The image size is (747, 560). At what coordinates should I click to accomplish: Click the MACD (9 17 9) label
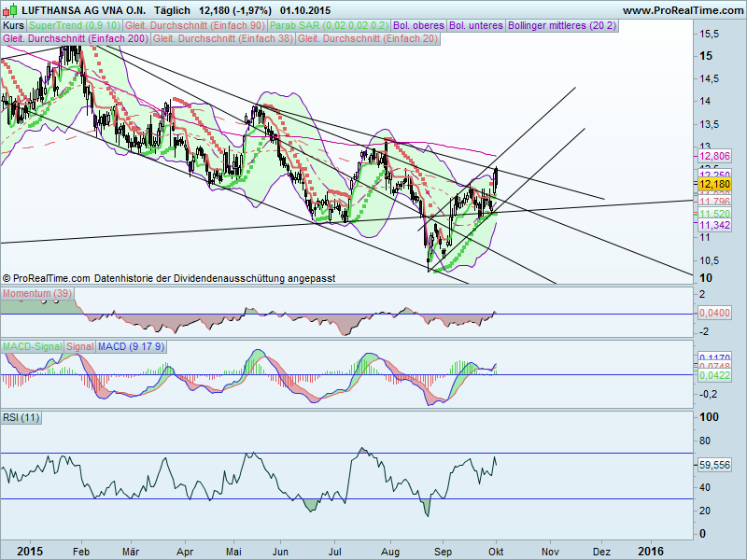click(131, 346)
